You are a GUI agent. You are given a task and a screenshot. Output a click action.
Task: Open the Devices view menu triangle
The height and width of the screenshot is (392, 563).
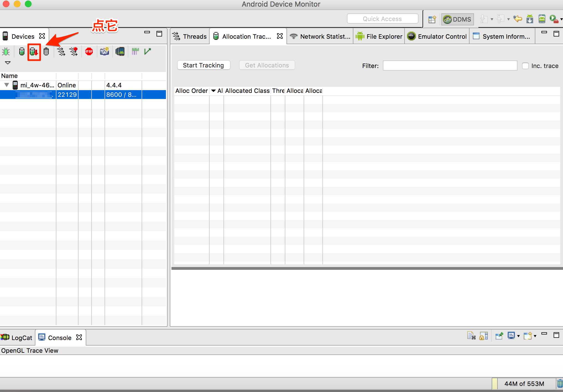tap(8, 63)
